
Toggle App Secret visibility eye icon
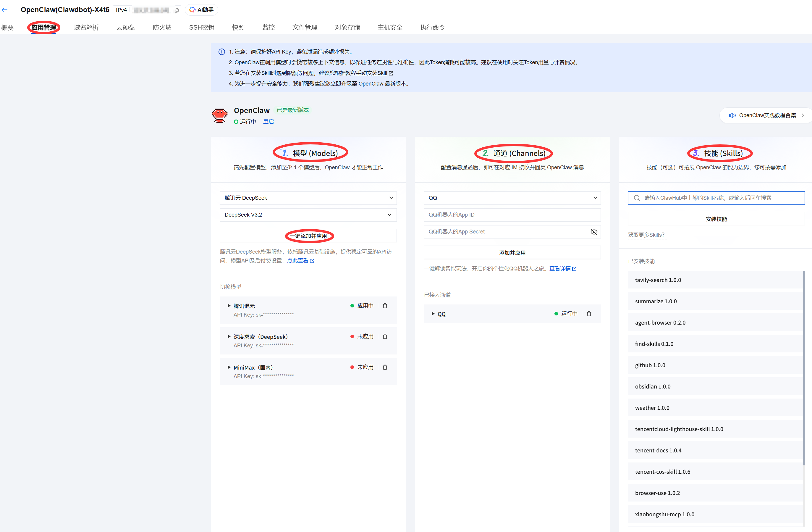(594, 232)
